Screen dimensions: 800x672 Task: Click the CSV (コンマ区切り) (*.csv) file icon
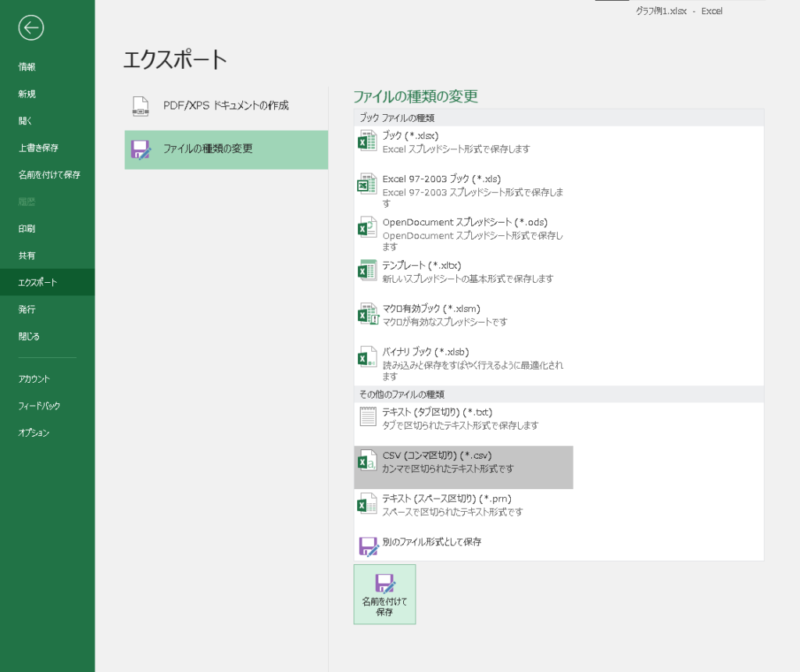tap(367, 461)
